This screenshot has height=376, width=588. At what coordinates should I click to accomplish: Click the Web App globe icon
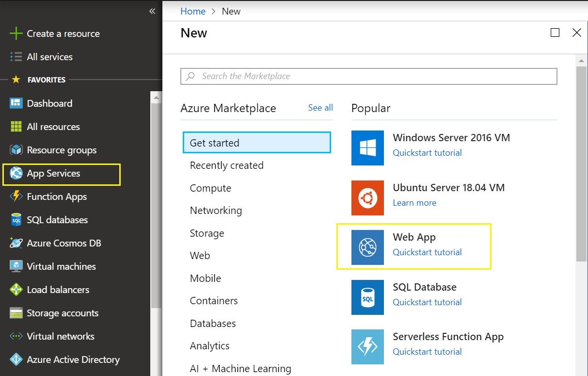(367, 247)
